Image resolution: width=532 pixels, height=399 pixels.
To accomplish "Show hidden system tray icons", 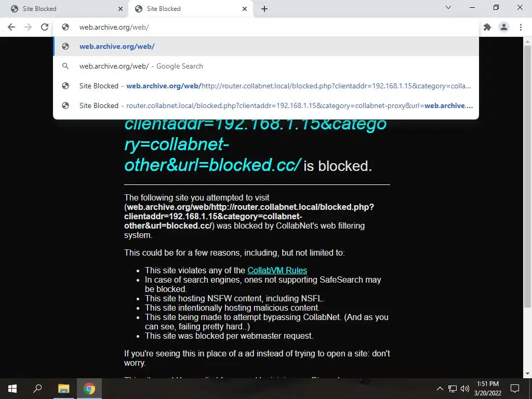I will click(440, 389).
